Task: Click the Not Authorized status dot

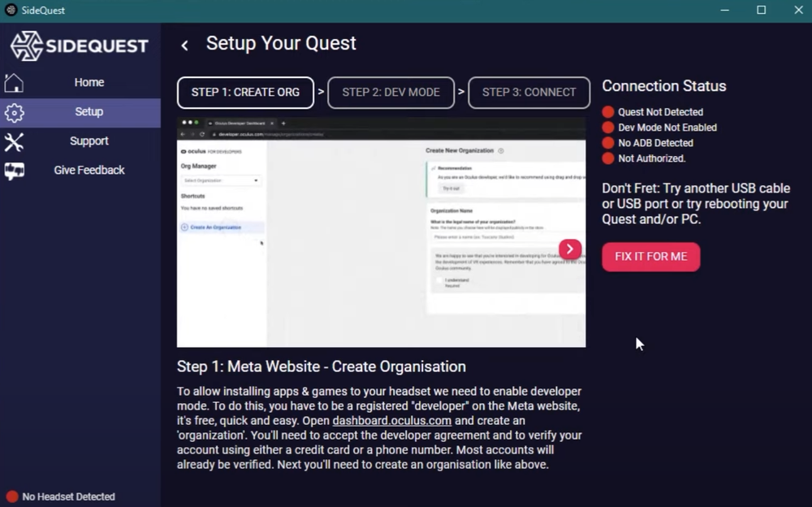Action: [609, 158]
